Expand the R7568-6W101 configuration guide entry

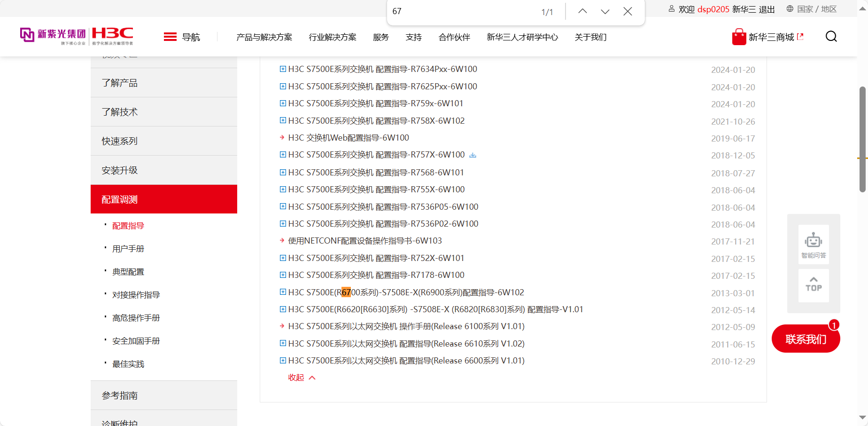(x=283, y=173)
